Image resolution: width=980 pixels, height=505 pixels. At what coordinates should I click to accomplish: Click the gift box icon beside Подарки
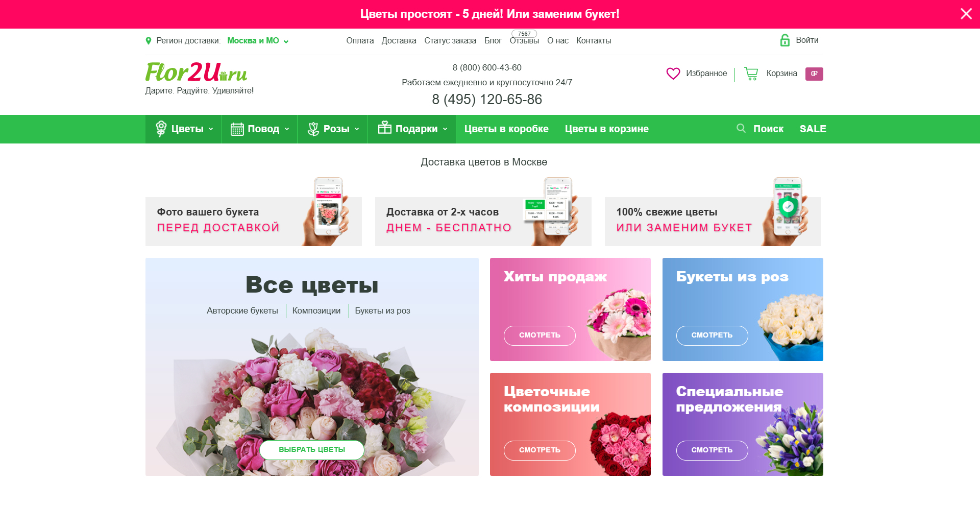pos(384,128)
